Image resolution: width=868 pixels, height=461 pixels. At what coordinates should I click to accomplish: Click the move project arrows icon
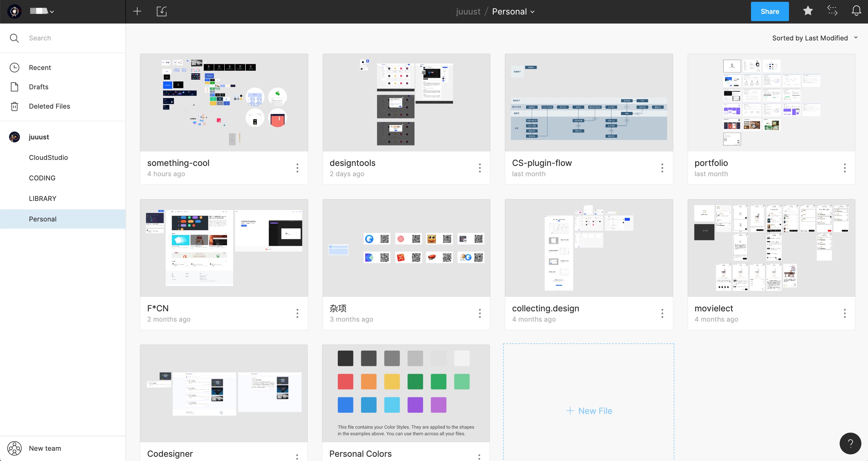832,11
